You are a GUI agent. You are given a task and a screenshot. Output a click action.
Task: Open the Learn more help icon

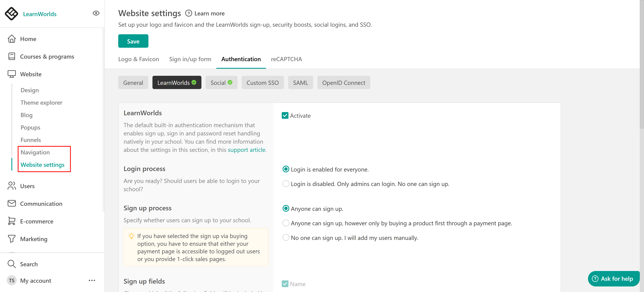[189, 13]
